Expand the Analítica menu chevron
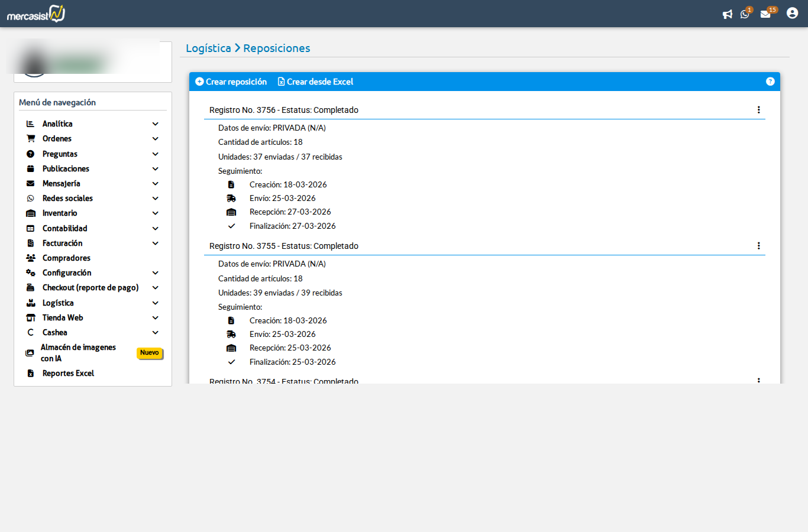This screenshot has width=808, height=532. pyautogui.click(x=155, y=124)
